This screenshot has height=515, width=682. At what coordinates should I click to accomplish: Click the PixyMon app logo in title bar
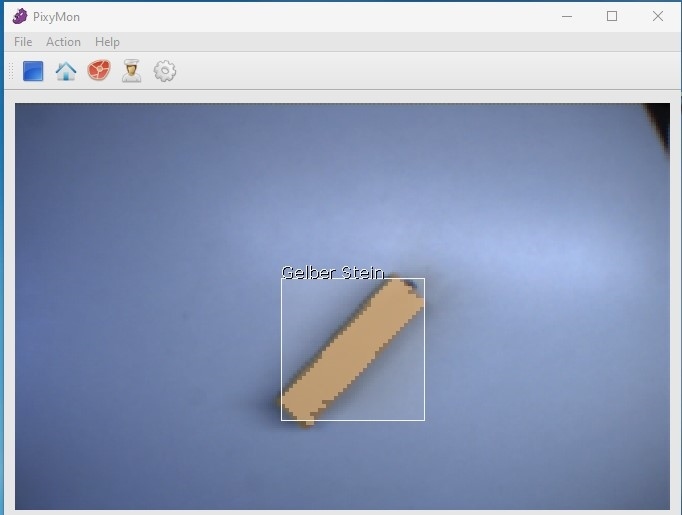tap(20, 17)
